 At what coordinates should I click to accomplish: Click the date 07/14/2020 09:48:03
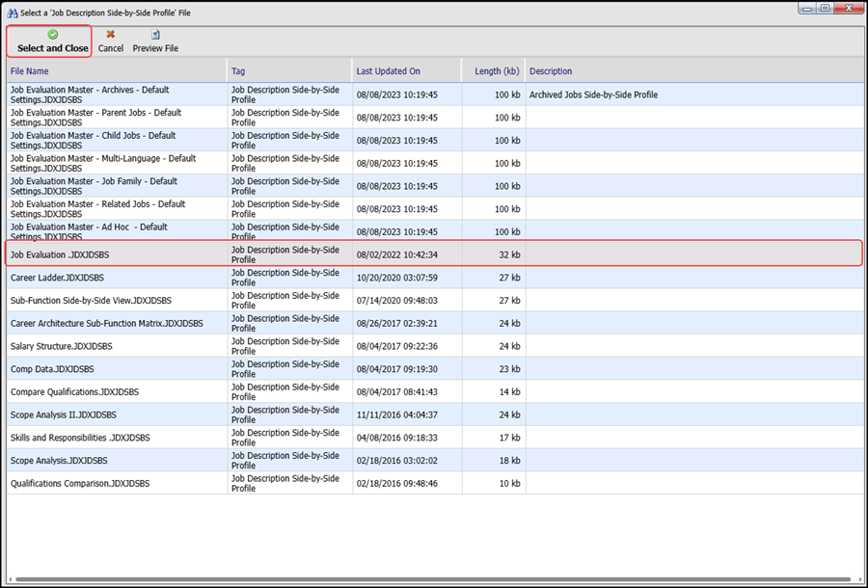tap(397, 301)
